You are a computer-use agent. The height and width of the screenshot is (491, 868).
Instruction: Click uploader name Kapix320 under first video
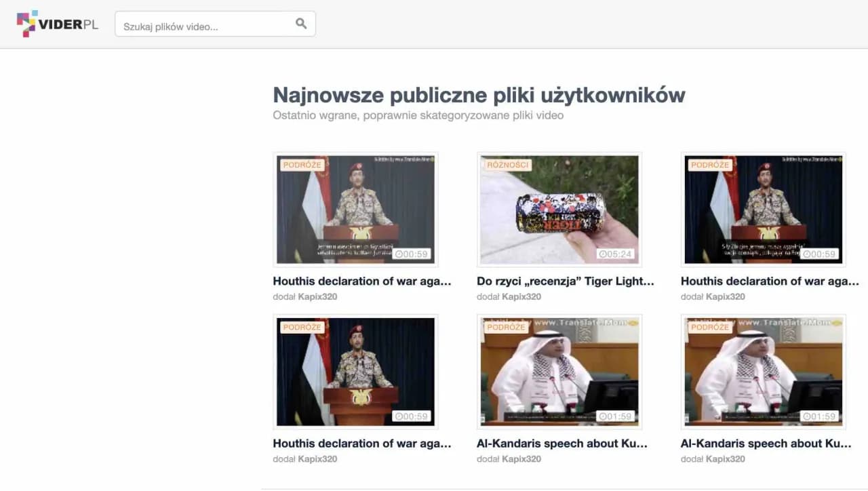coord(316,296)
